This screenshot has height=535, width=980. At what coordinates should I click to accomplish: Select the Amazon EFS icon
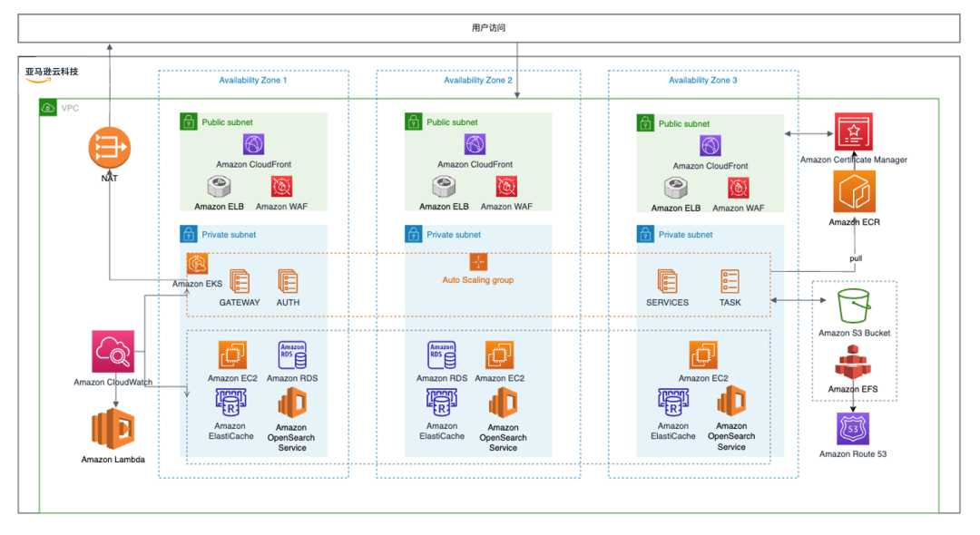[853, 362]
